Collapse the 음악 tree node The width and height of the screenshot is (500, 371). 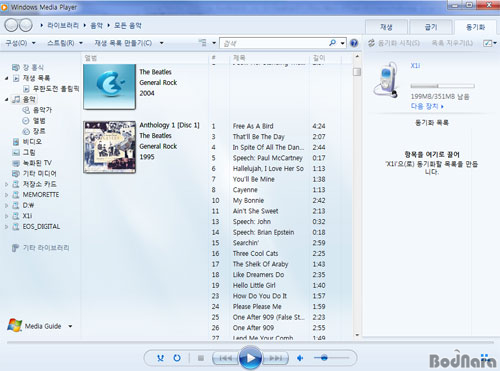[x=7, y=99]
